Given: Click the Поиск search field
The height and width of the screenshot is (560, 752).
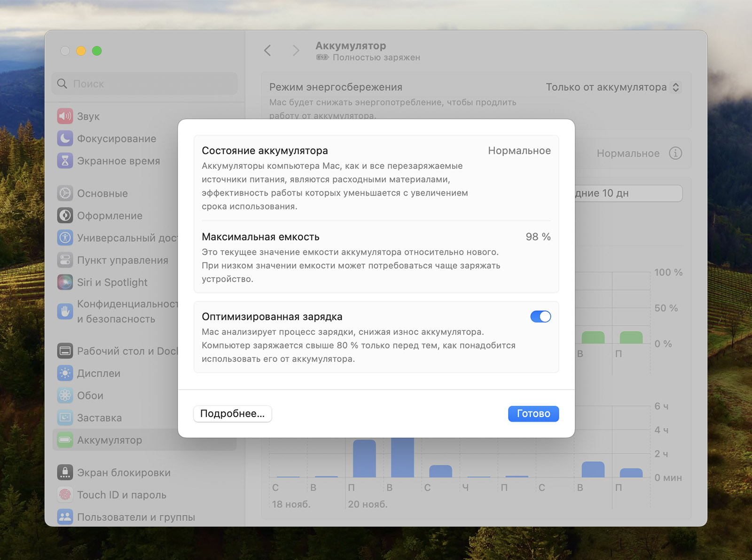Looking at the screenshot, I should [x=145, y=84].
